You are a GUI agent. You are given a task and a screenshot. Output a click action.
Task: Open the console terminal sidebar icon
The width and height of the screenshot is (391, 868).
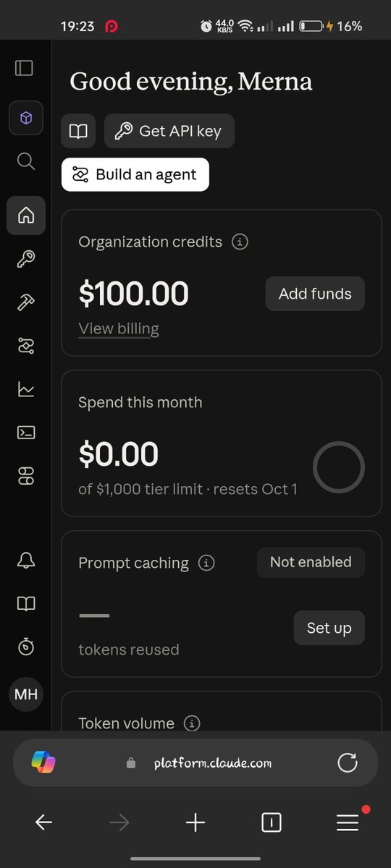click(26, 433)
